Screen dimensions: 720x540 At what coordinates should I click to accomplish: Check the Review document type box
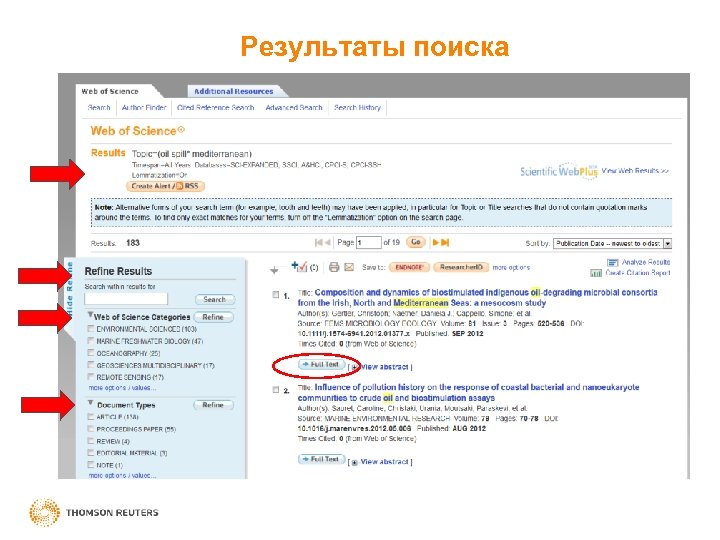click(91, 441)
